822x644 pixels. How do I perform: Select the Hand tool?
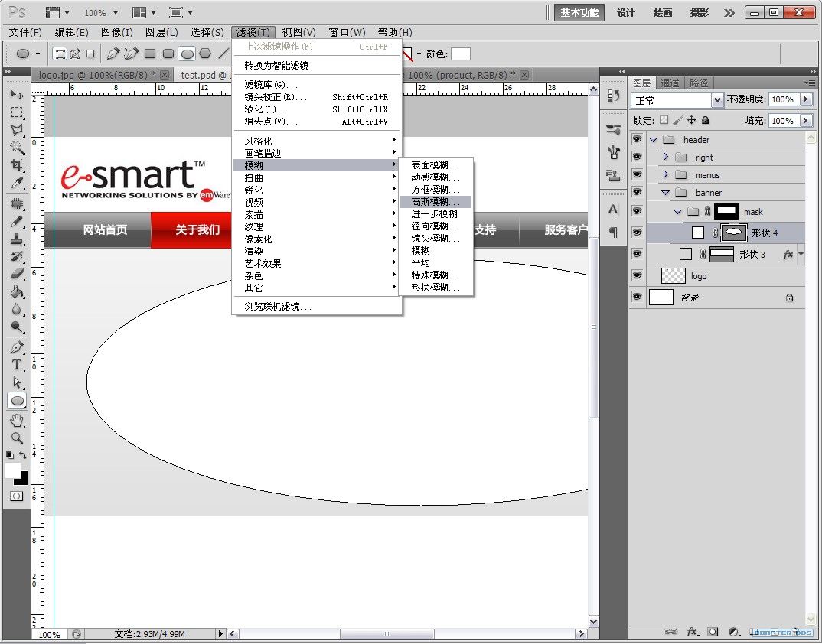tap(17, 420)
